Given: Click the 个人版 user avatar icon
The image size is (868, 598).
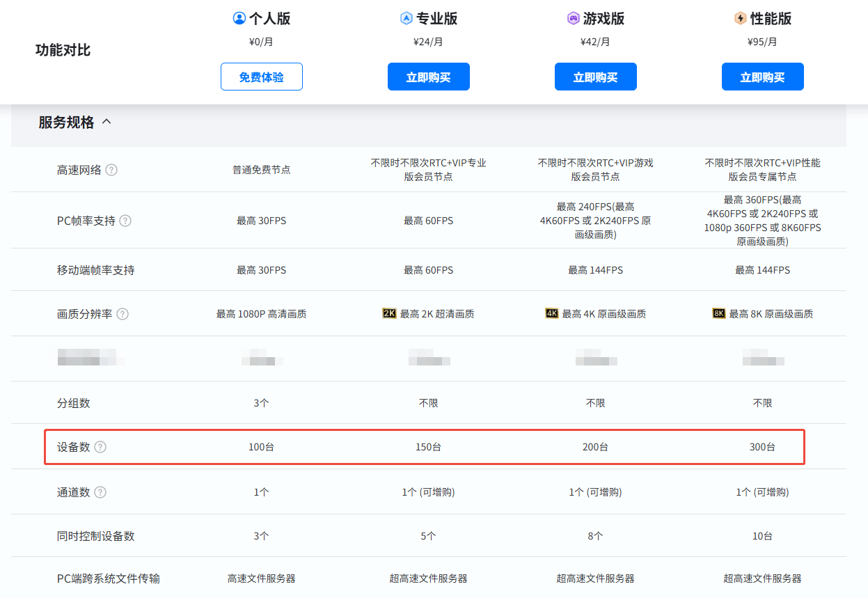Looking at the screenshot, I should [239, 19].
